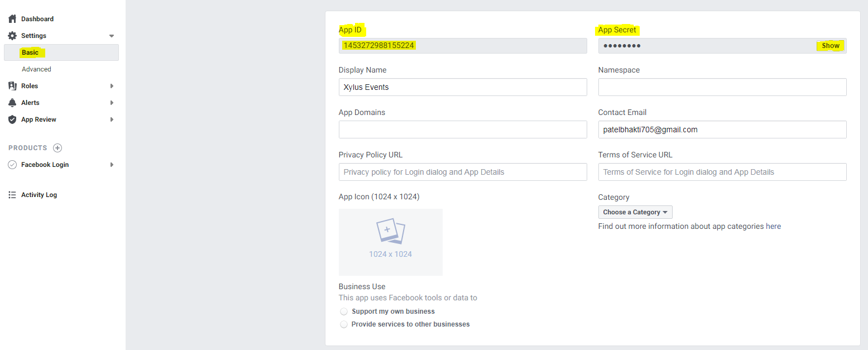This screenshot has width=868, height=350.
Task: Select Support my own business option
Action: pyautogui.click(x=344, y=311)
